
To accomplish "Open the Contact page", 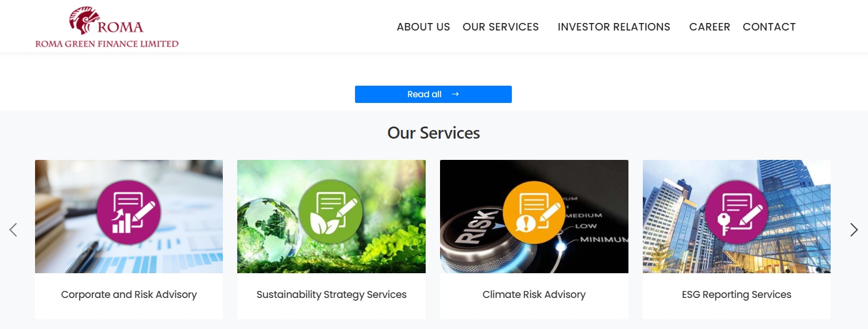I will coord(769,27).
